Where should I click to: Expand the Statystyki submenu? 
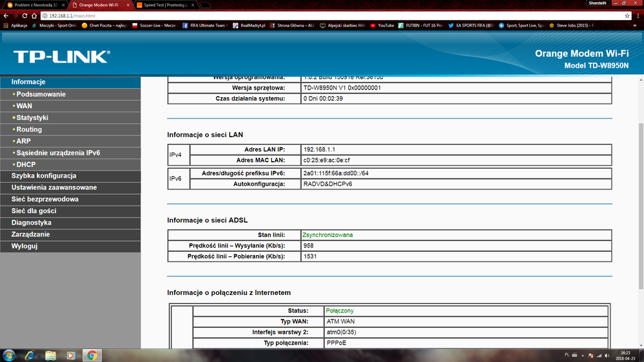click(32, 118)
